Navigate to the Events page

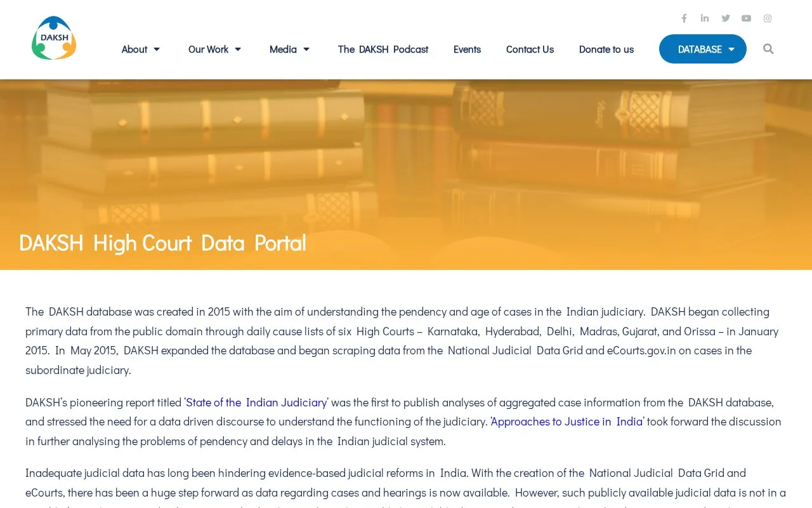pos(467,50)
